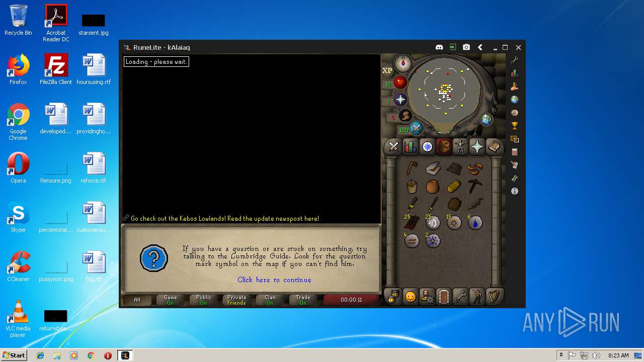
Task: Click the compass above the minimap
Action: click(403, 63)
